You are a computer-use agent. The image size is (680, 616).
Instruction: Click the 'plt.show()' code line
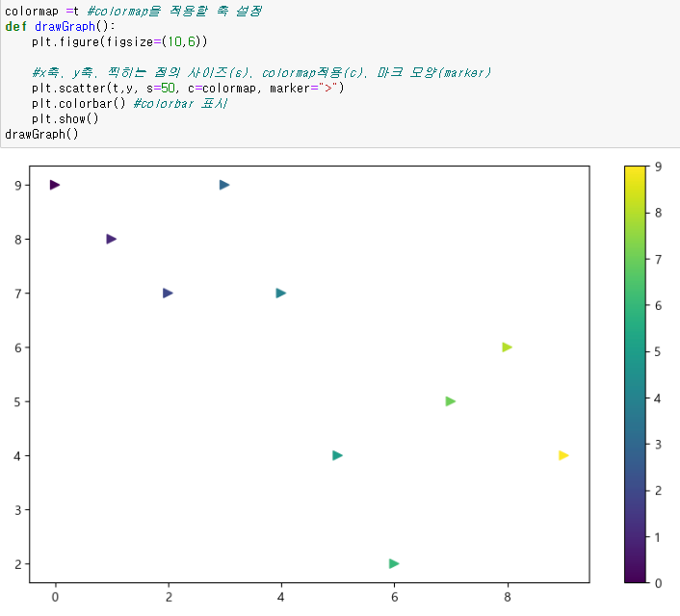pos(65,119)
